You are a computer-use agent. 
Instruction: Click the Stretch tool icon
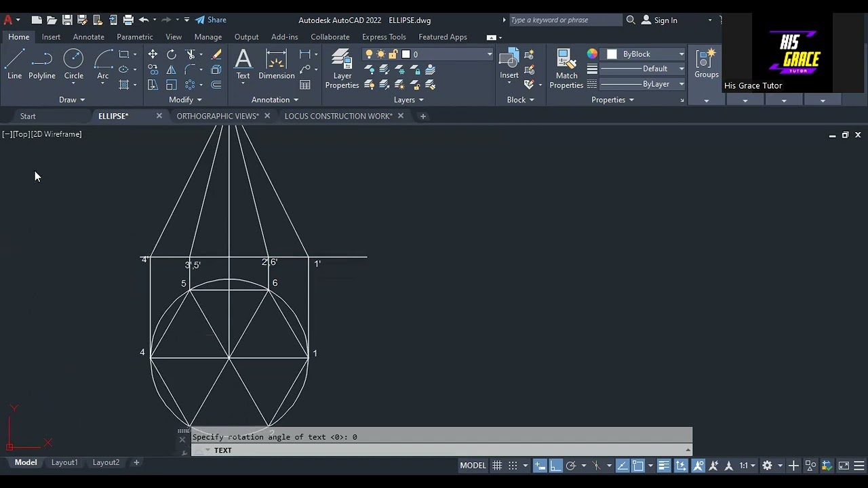[x=153, y=85]
